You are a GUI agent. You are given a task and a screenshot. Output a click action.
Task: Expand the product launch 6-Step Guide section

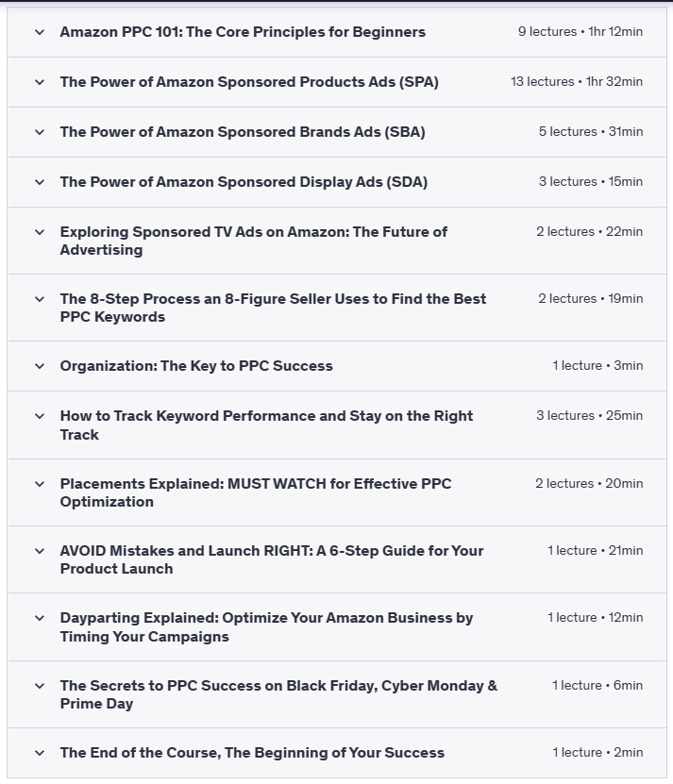point(39,550)
